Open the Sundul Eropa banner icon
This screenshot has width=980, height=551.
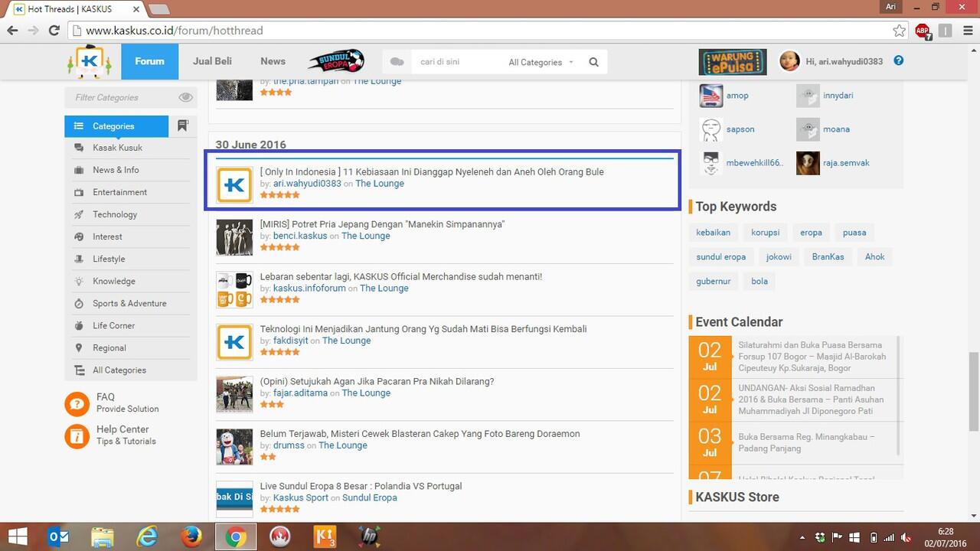coord(335,61)
